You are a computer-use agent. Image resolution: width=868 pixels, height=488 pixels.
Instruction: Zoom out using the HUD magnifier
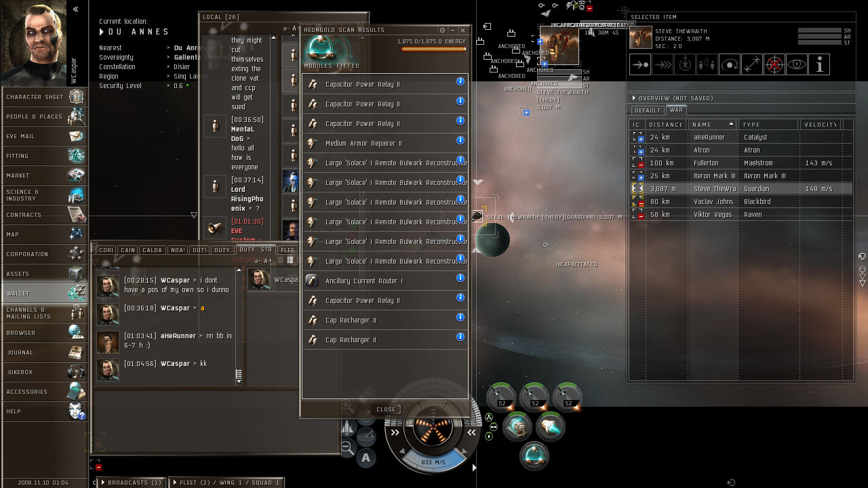click(x=347, y=447)
